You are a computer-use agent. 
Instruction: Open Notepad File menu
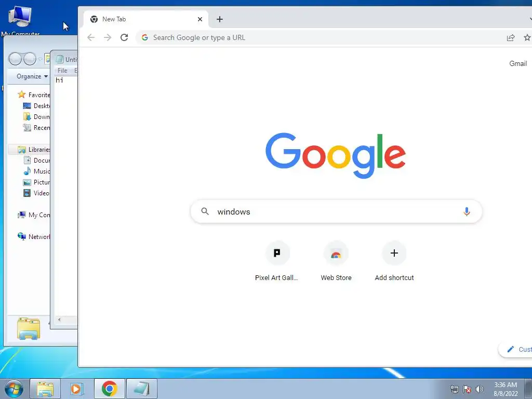tap(62, 71)
